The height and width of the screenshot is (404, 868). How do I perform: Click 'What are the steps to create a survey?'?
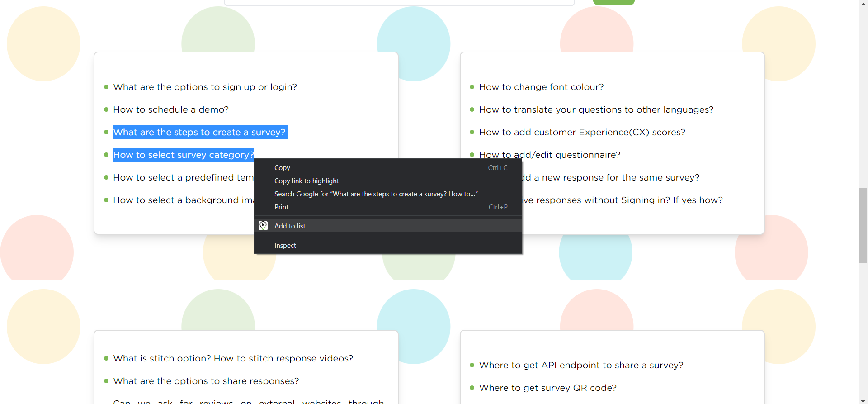(x=199, y=132)
